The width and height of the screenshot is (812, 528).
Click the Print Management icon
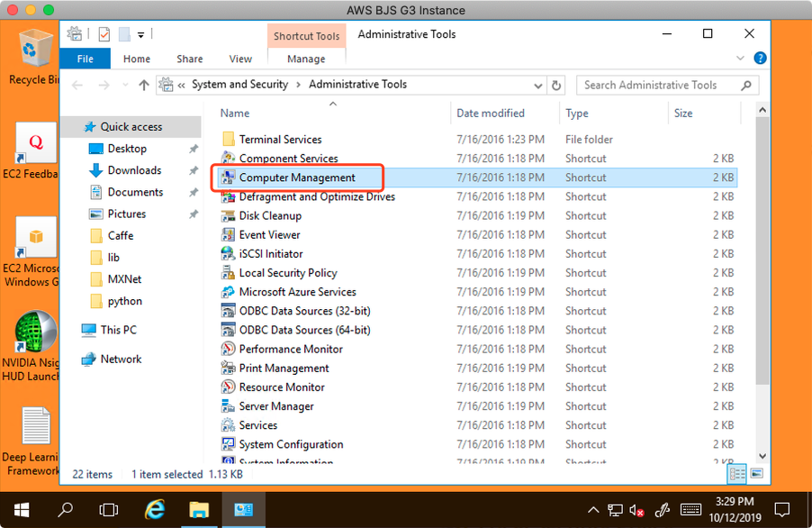pyautogui.click(x=229, y=368)
